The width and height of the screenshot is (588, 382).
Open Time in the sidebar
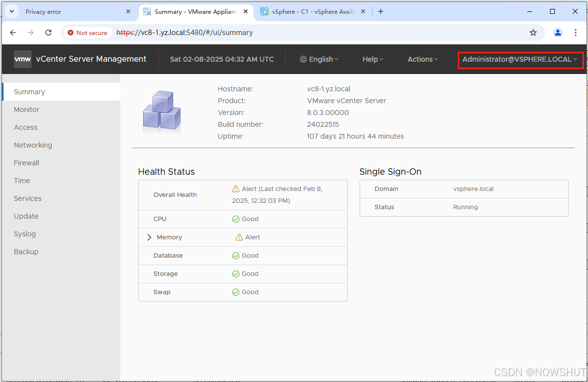coord(62,181)
